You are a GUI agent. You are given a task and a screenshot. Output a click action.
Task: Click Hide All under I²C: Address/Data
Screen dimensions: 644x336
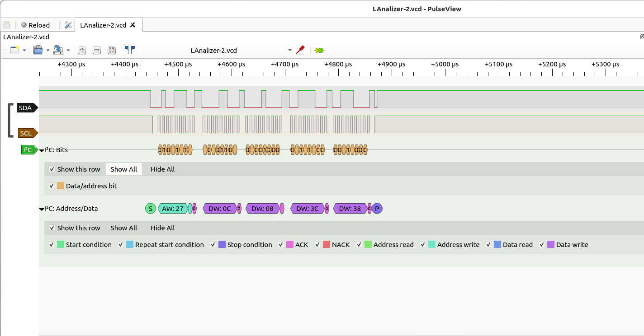tap(163, 228)
